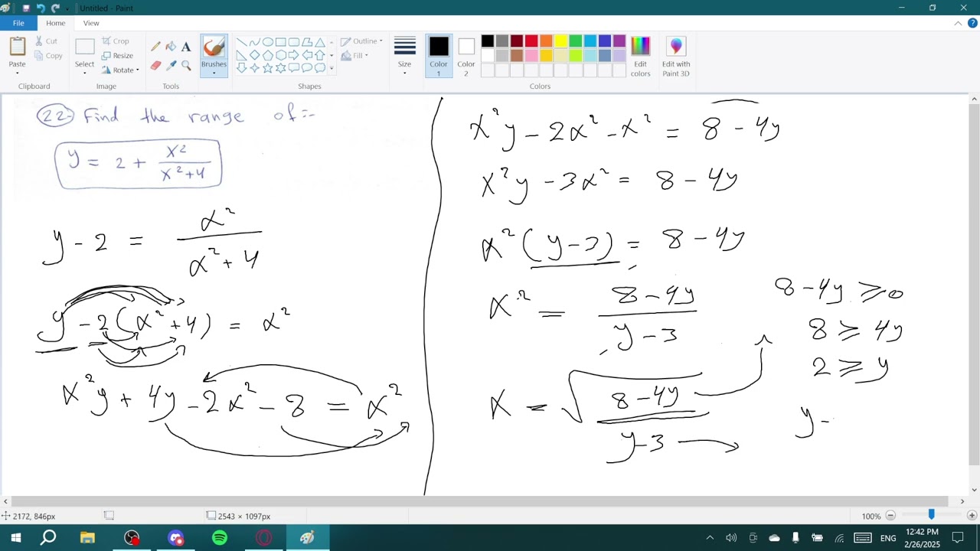The width and height of the screenshot is (980, 551).
Task: Click the Copy button
Action: tap(48, 56)
